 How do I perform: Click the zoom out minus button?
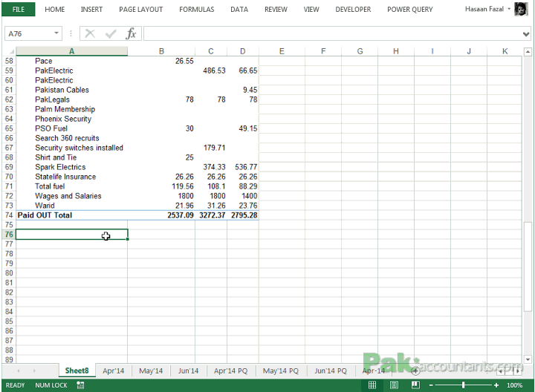(431, 385)
